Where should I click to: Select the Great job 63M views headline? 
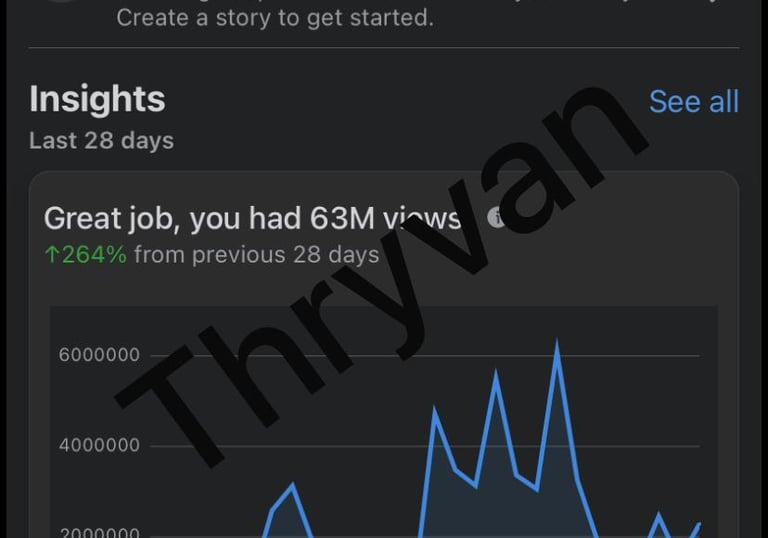tap(252, 218)
